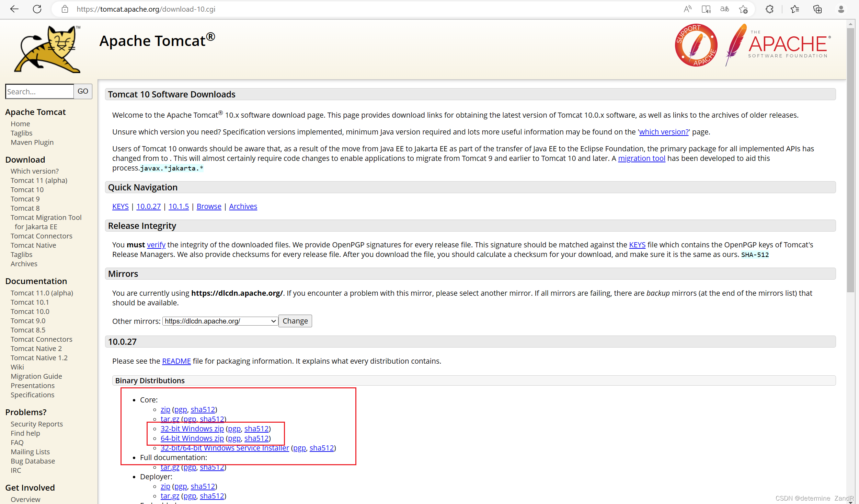Add page to favorites star icon
The height and width of the screenshot is (504, 859).
click(743, 9)
